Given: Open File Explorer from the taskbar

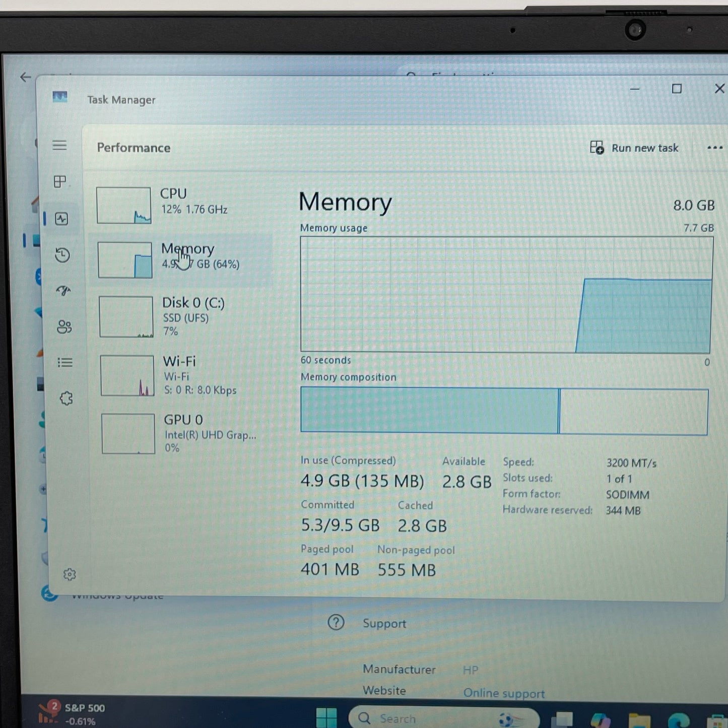Looking at the screenshot, I should pos(639,720).
